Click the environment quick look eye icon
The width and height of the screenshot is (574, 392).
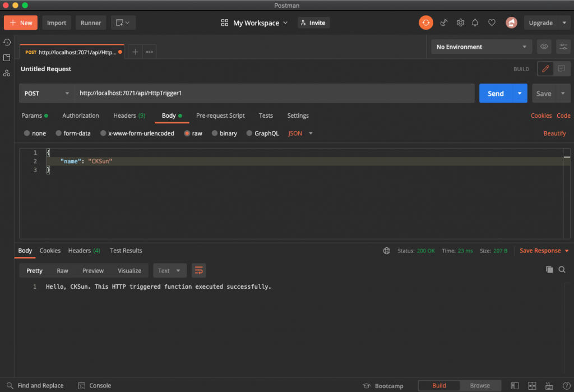pyautogui.click(x=544, y=47)
